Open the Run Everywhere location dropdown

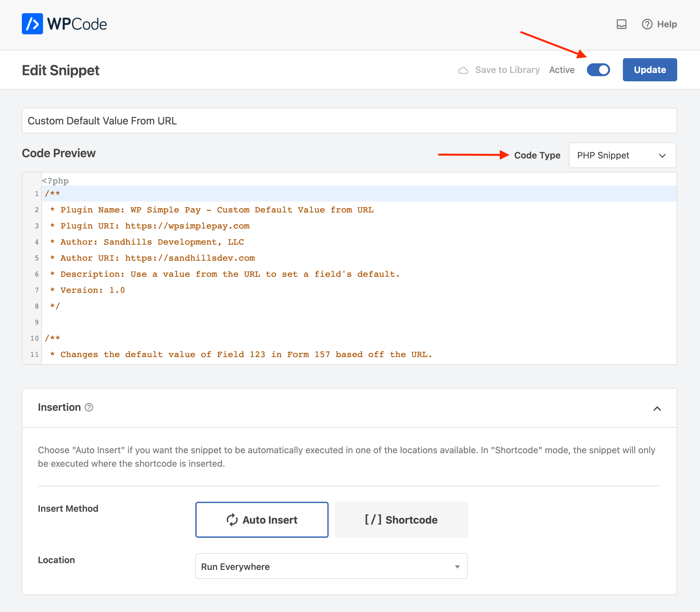pyautogui.click(x=331, y=566)
